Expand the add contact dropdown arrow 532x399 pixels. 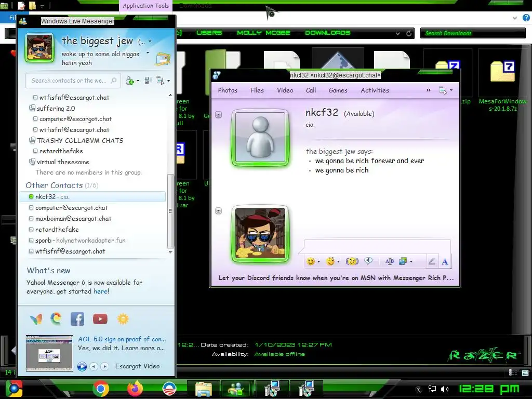(138, 81)
